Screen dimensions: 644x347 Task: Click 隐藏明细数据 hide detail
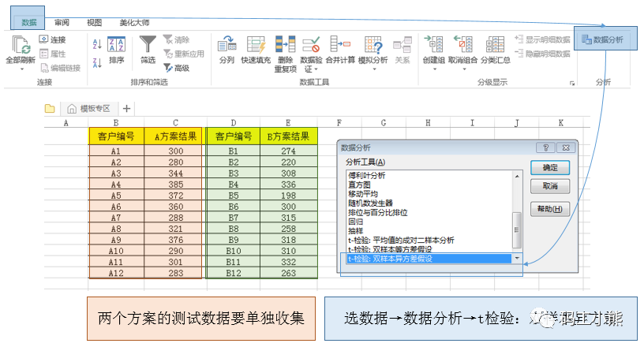pos(542,54)
